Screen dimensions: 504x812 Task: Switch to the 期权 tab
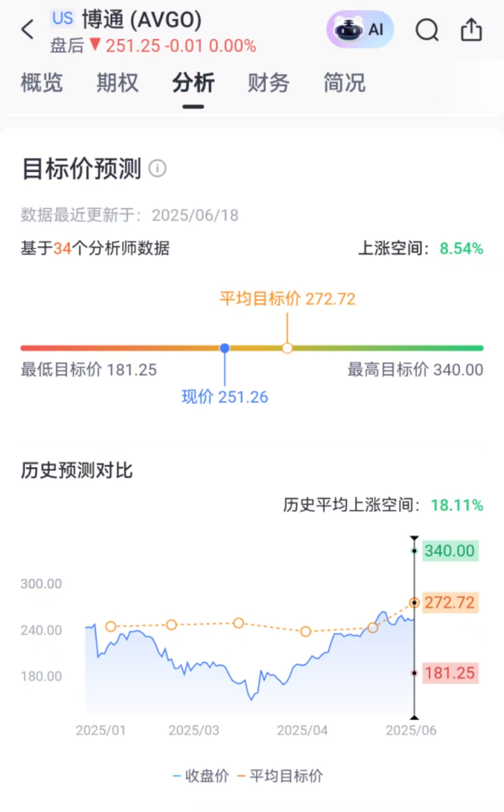117,83
